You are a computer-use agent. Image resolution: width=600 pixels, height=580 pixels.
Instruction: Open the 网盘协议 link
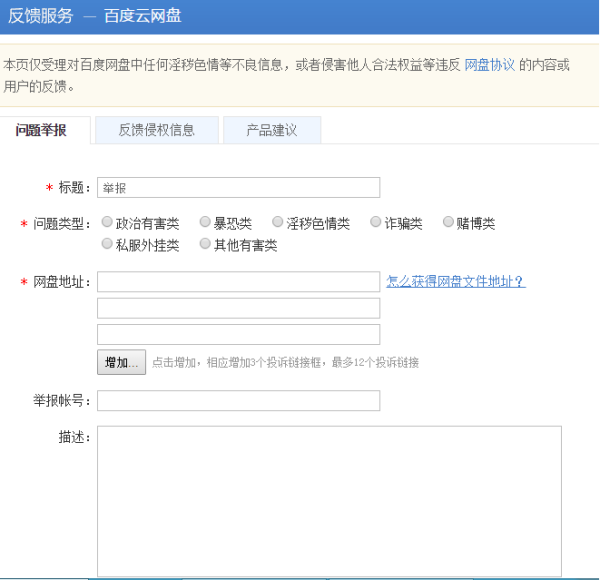pyautogui.click(x=490, y=64)
